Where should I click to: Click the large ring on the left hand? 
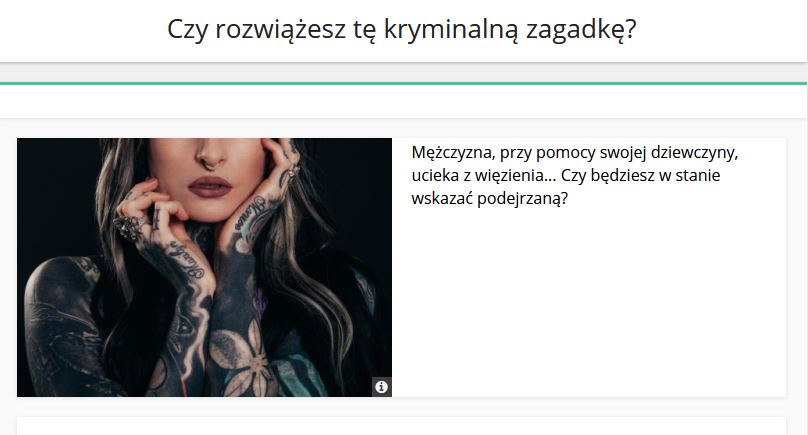(x=128, y=228)
